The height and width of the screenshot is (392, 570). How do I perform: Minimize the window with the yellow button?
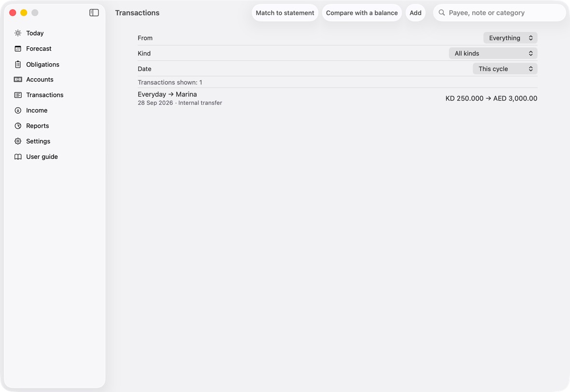coord(24,13)
